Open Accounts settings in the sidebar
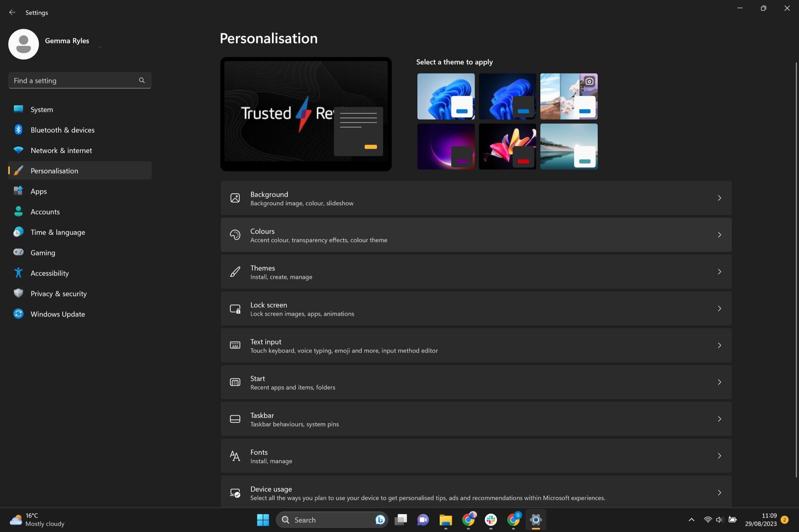Image resolution: width=799 pixels, height=532 pixels. tap(45, 212)
